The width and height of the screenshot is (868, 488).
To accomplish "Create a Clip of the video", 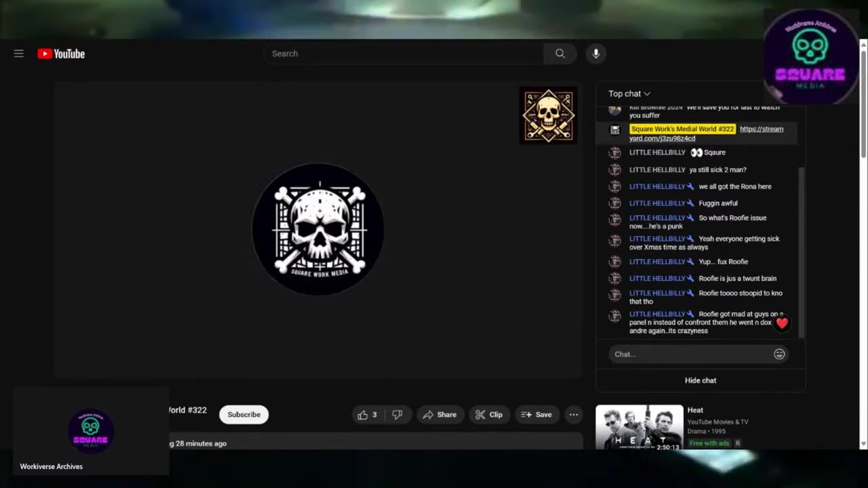I will tap(489, 414).
